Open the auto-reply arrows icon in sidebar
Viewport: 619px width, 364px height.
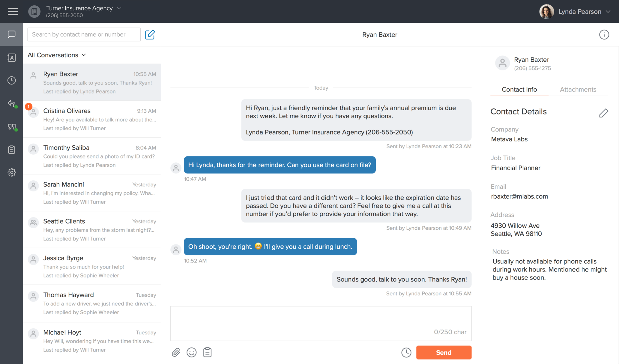(12, 104)
